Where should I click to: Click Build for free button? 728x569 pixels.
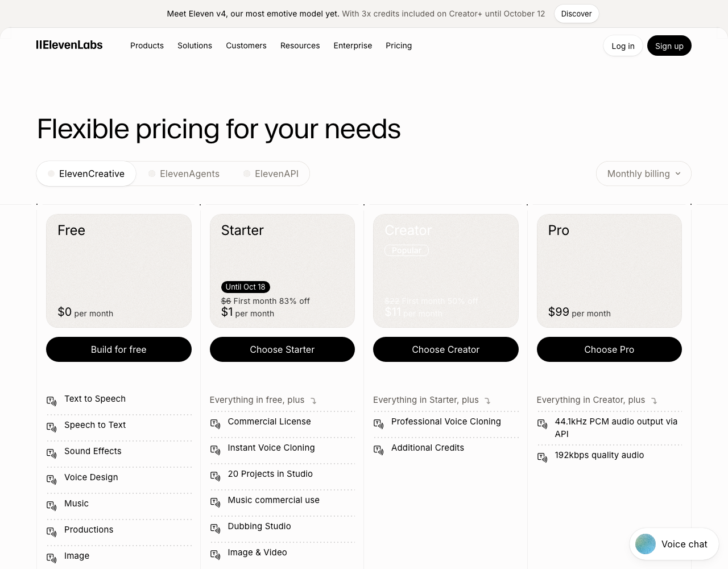tap(119, 349)
